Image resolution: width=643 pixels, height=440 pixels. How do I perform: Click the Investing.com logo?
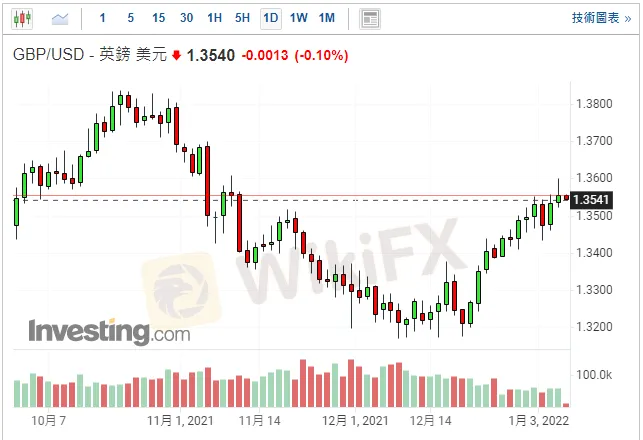point(109,332)
